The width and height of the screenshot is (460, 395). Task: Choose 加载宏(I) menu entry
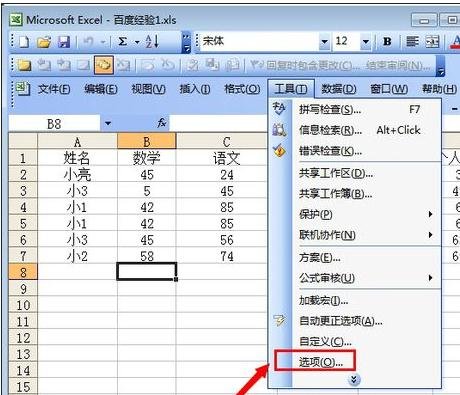pos(355,301)
